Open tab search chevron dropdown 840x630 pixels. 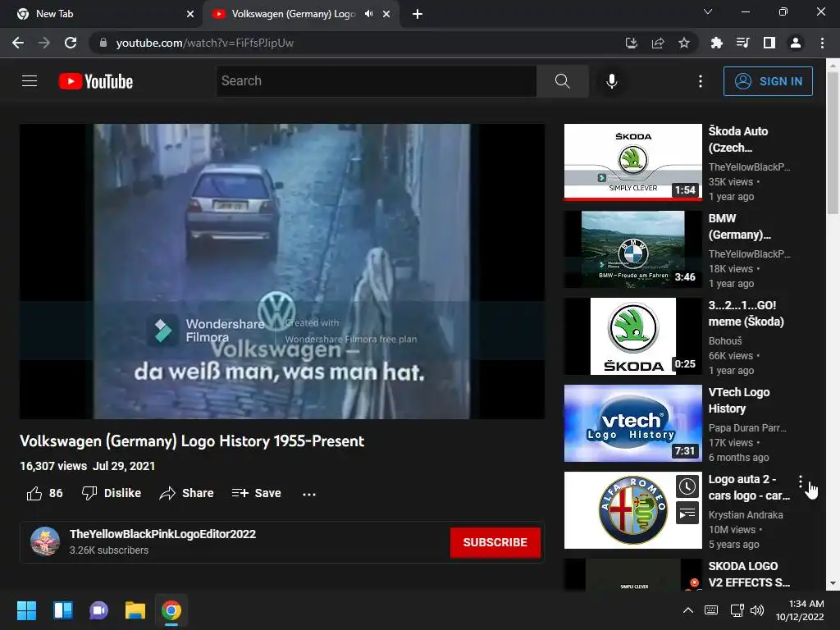coord(708,11)
